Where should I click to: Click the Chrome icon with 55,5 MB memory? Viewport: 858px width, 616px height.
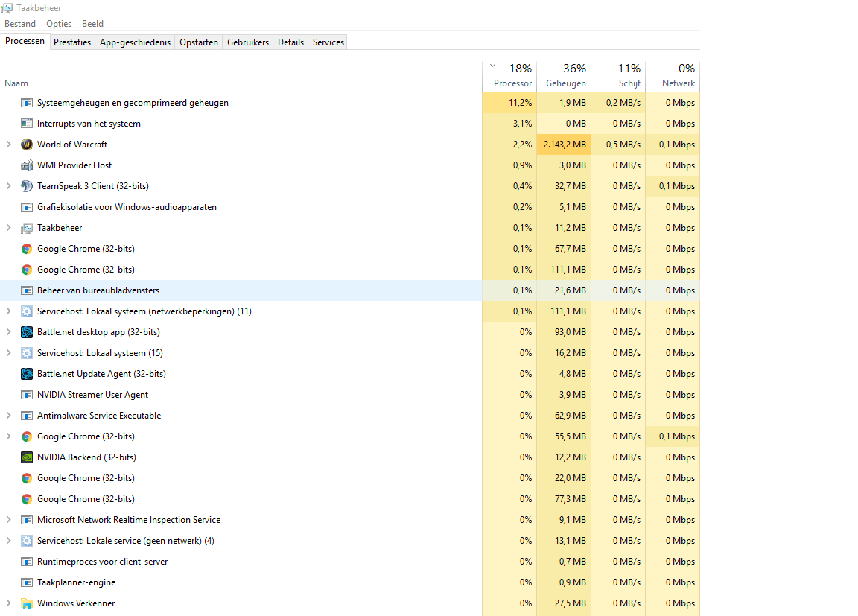[26, 436]
